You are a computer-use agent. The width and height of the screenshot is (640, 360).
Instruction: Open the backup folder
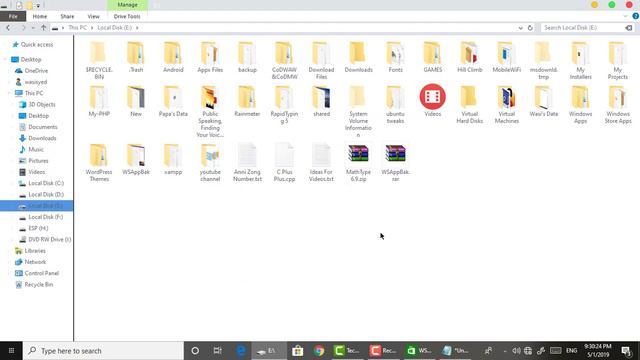click(x=247, y=58)
